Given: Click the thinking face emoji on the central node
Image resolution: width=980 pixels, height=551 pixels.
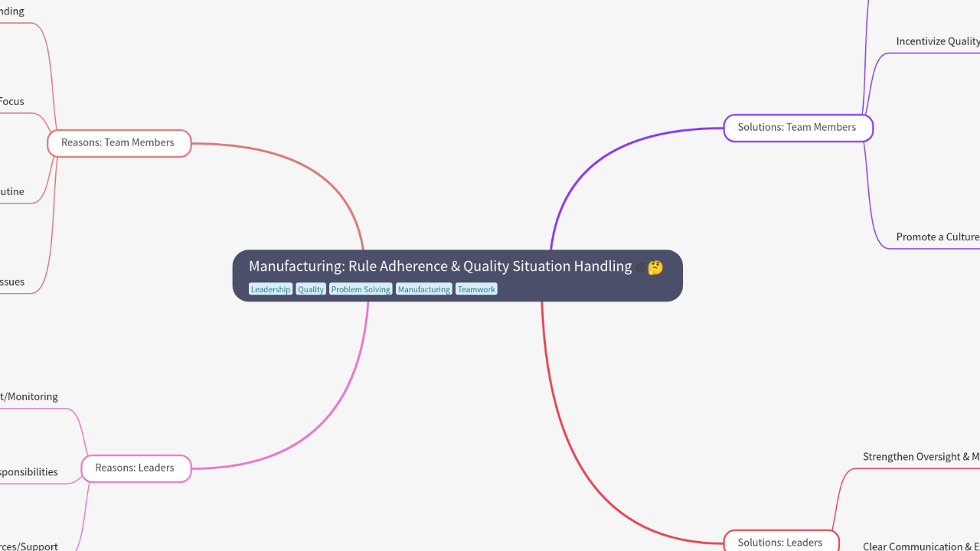Looking at the screenshot, I should (655, 268).
